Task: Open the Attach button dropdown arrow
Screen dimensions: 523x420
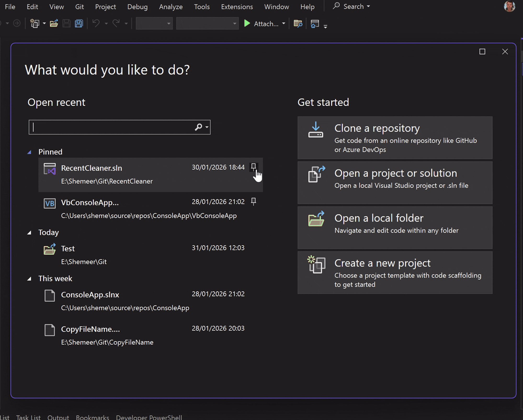Action: tap(284, 24)
